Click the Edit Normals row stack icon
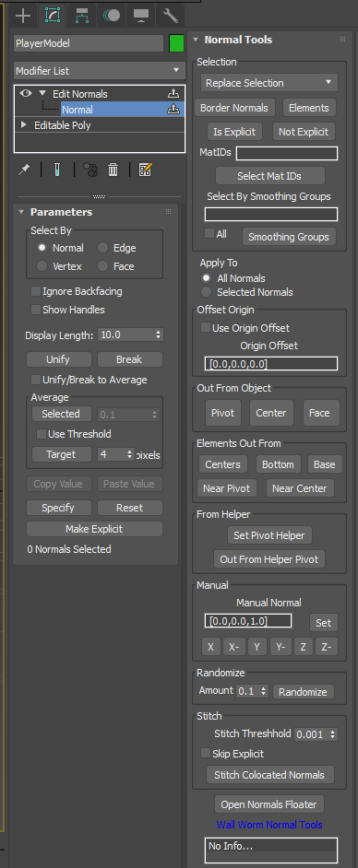Image resolution: width=358 pixels, height=868 pixels. pos(174,94)
